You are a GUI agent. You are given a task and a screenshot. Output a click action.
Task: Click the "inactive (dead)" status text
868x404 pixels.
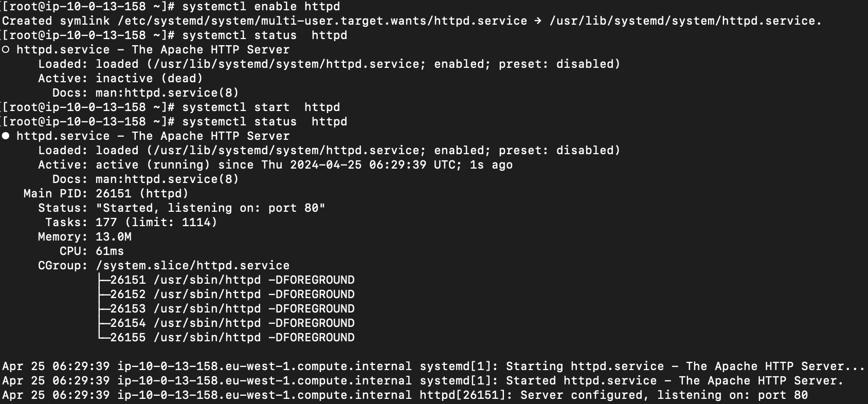[149, 79]
